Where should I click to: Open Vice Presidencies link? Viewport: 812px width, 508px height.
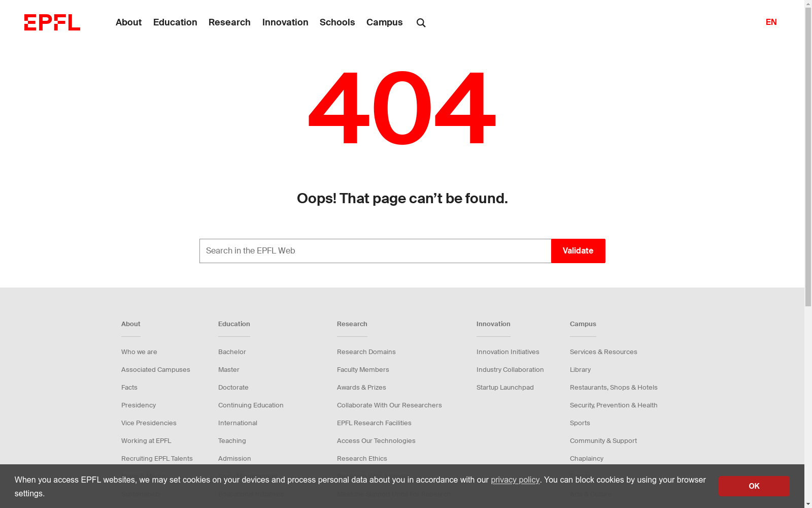[149, 423]
